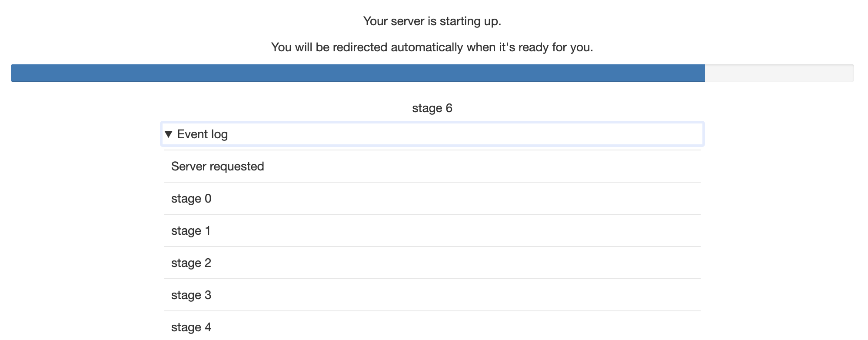Click the stage 2 event entry

click(191, 263)
